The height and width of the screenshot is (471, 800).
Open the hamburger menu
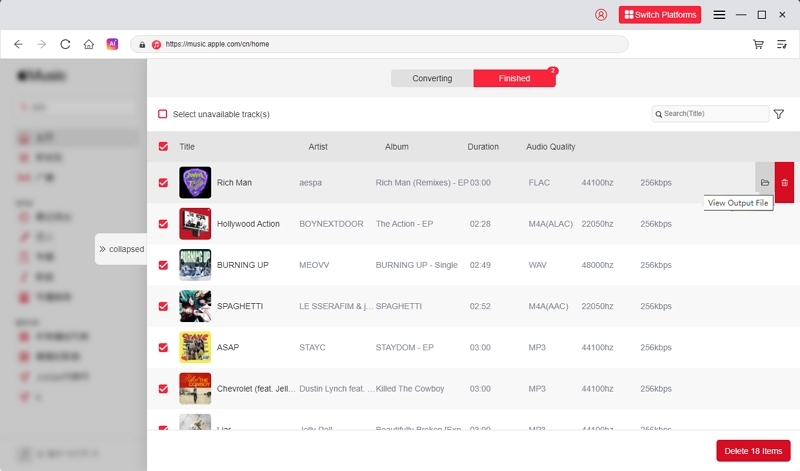[719, 15]
